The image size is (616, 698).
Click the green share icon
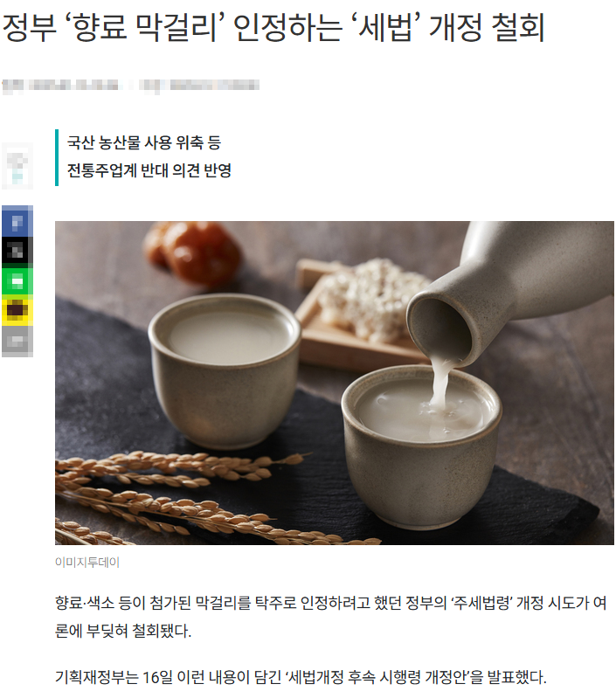(x=17, y=281)
